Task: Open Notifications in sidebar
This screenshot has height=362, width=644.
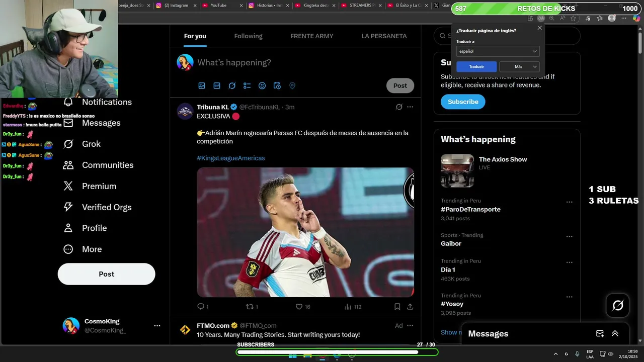Action: 97,102
